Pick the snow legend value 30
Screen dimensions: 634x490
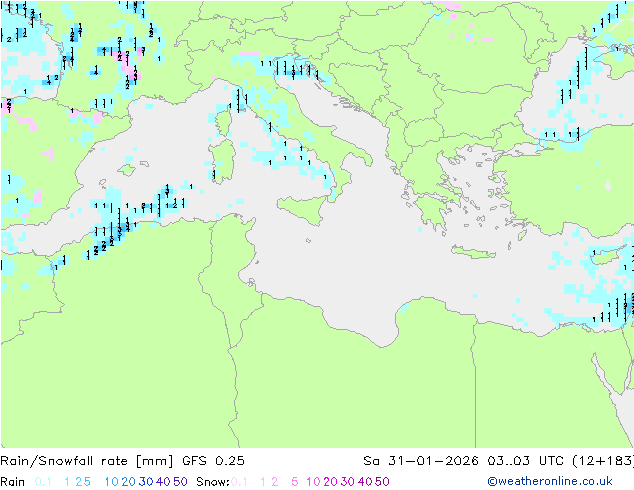pyautogui.click(x=348, y=482)
